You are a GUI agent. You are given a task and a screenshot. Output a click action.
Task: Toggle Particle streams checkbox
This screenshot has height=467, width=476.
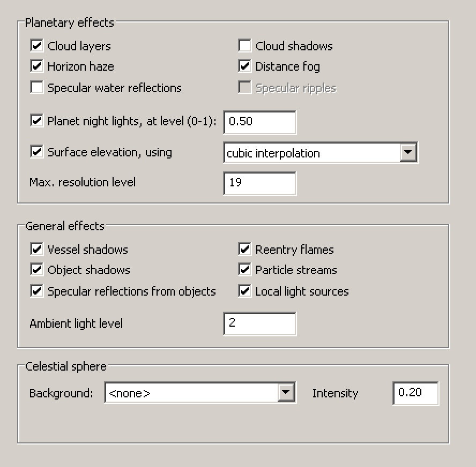tap(245, 270)
